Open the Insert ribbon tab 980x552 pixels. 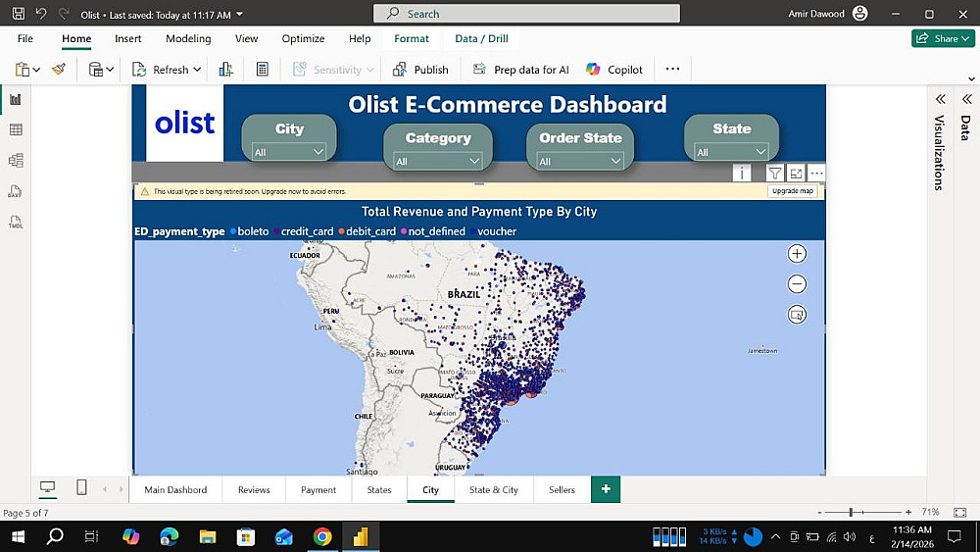pyautogui.click(x=128, y=39)
